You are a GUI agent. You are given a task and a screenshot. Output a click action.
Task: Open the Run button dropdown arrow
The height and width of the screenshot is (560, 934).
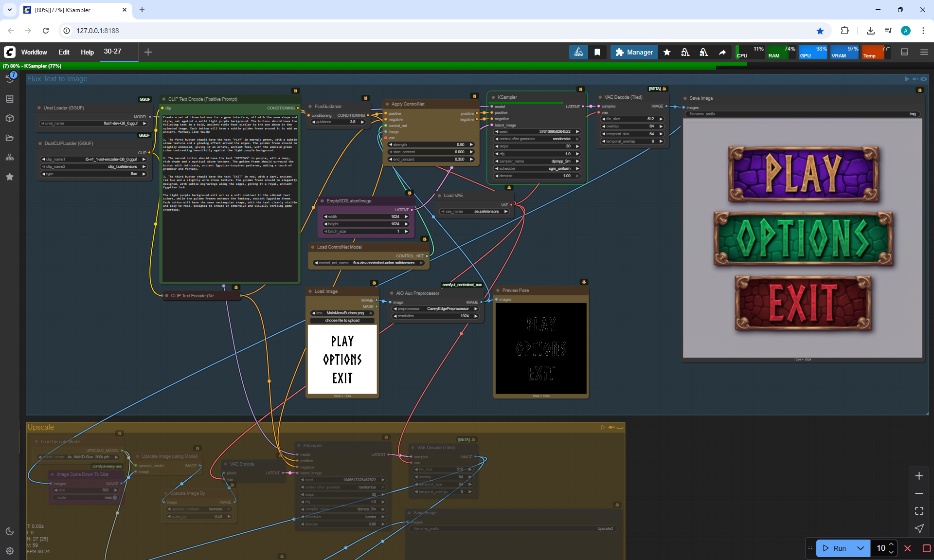coord(860,548)
